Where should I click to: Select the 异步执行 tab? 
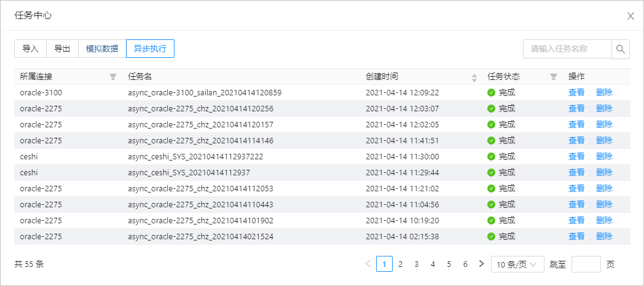click(150, 49)
